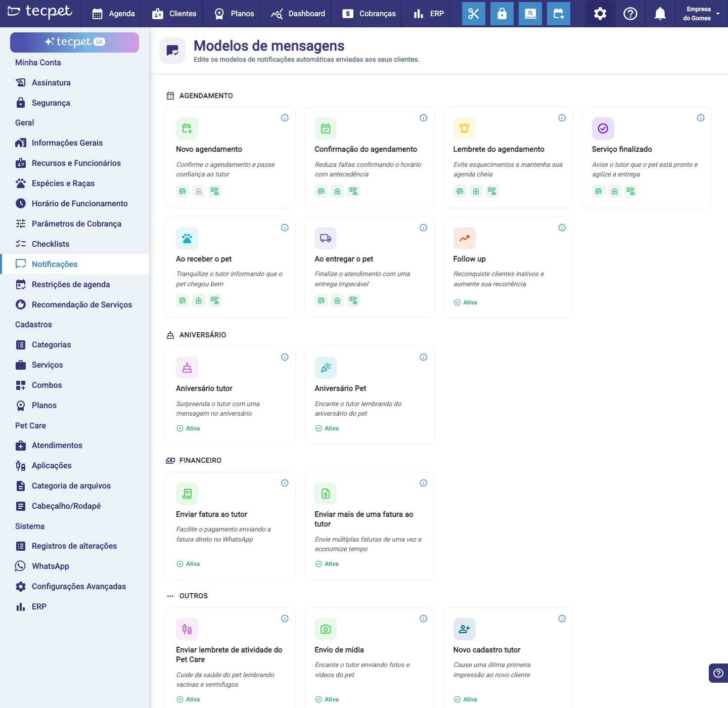728x708 pixels.
Task: Open floating help button at bottom right
Action: 718,673
